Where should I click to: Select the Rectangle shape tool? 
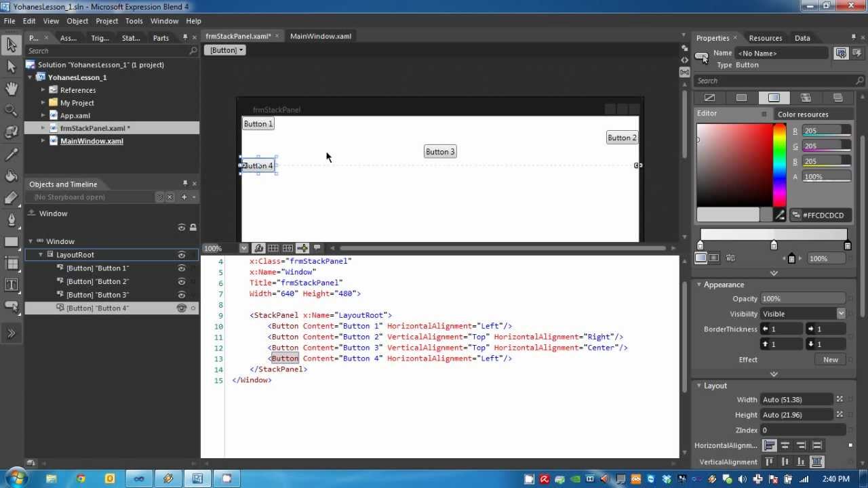(11, 242)
